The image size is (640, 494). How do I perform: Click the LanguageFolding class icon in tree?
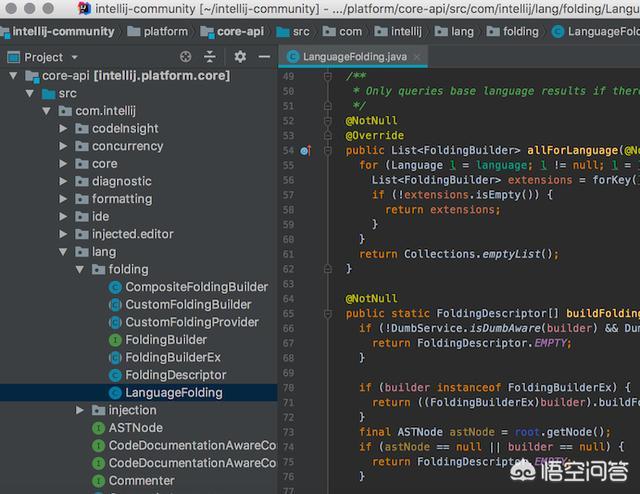(115, 393)
